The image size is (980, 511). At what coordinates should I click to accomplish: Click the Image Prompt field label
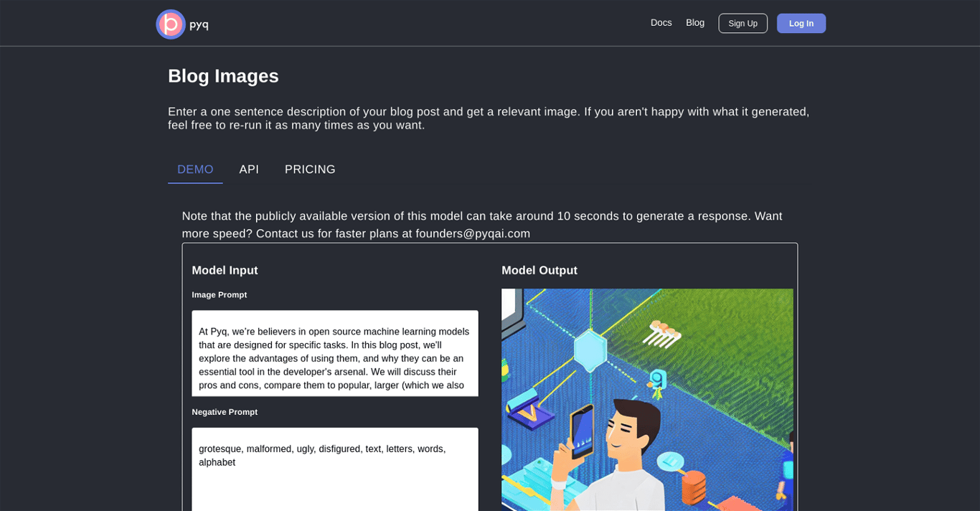point(219,295)
